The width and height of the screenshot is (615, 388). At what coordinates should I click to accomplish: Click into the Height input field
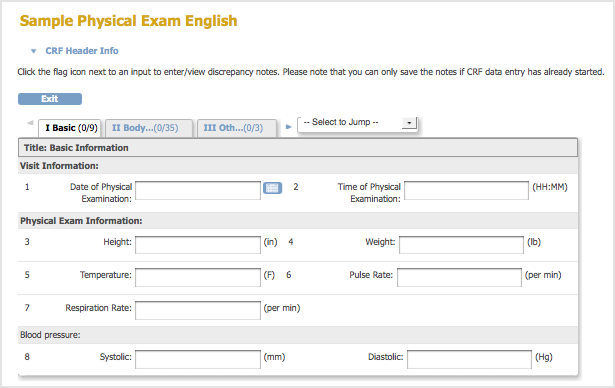(x=198, y=245)
